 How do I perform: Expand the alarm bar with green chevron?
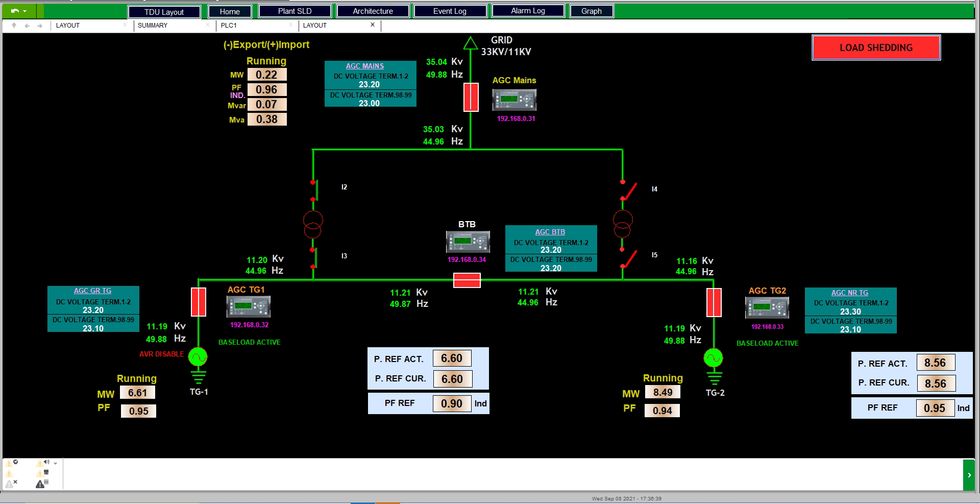[969, 475]
